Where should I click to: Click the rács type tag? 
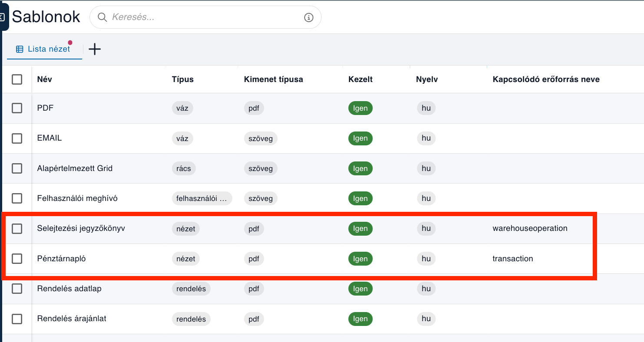[x=184, y=168]
